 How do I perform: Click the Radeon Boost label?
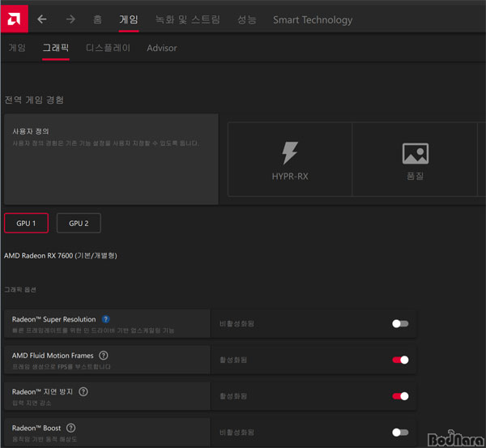pos(36,429)
